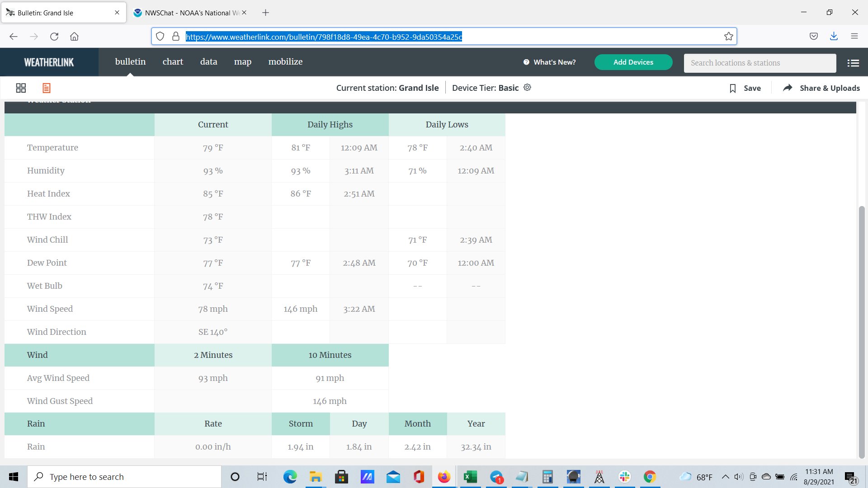Open the Firefox downloads arrow icon
This screenshot has width=868, height=488.
[x=834, y=37]
